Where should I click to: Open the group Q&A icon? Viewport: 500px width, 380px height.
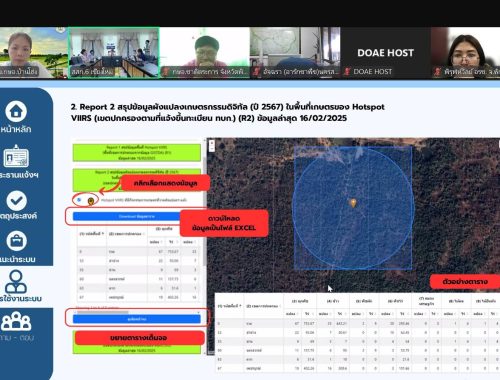click(x=16, y=321)
